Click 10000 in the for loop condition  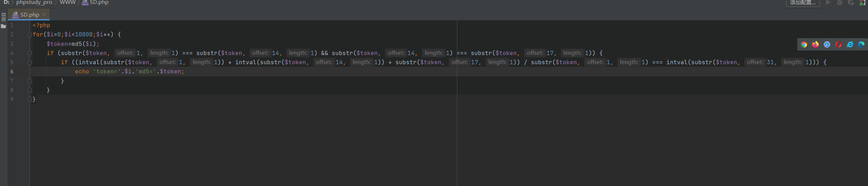84,35
